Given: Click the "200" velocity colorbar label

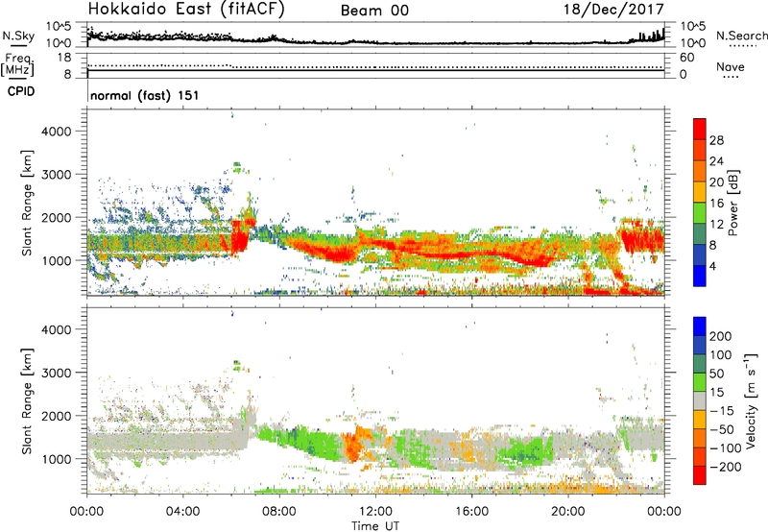Looking at the screenshot, I should [x=721, y=336].
